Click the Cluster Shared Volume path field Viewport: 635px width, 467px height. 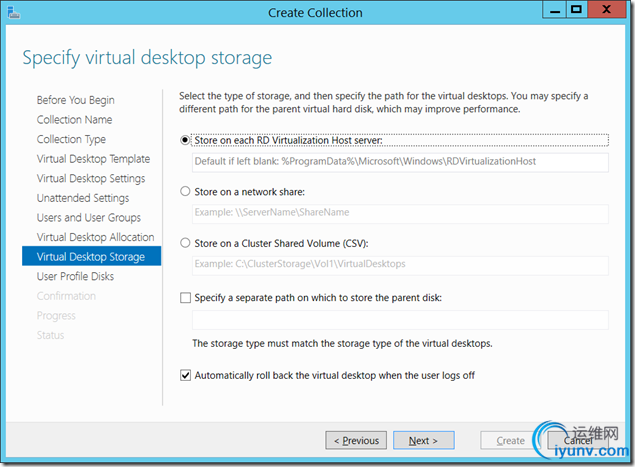coord(400,265)
